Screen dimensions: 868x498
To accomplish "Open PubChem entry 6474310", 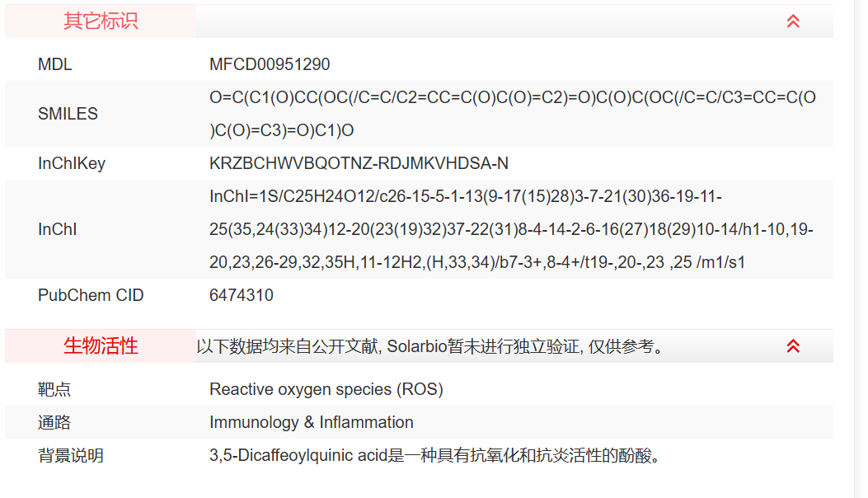I will pyautogui.click(x=239, y=295).
